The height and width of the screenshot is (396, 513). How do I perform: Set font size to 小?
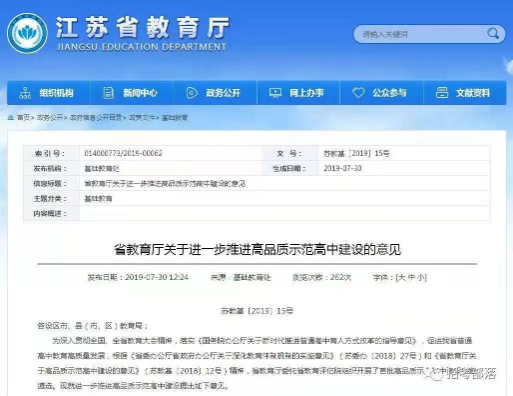(421, 277)
